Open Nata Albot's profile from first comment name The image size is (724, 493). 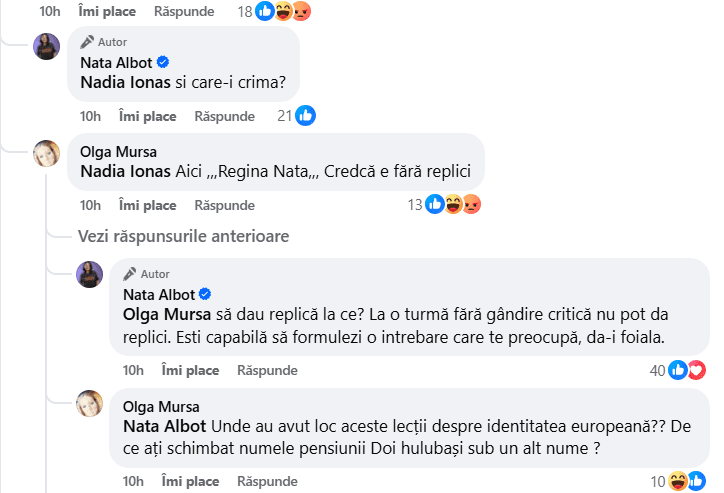116,62
